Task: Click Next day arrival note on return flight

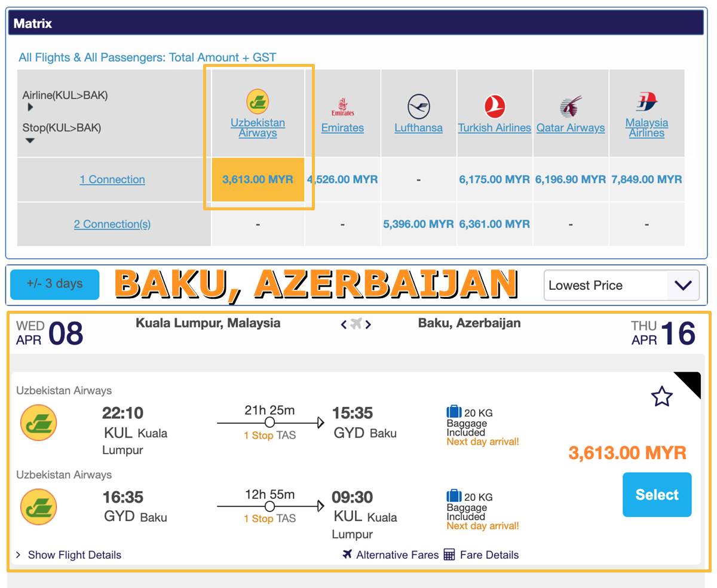Action: tap(483, 526)
